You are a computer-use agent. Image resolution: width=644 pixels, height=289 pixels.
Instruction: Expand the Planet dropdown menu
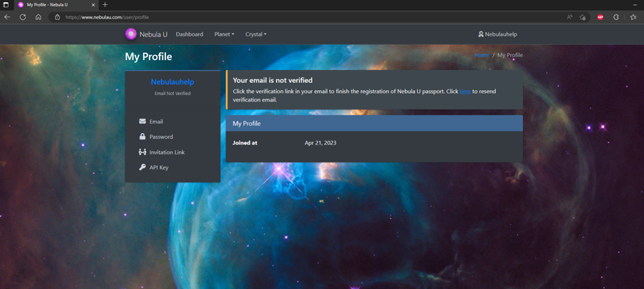(x=224, y=34)
